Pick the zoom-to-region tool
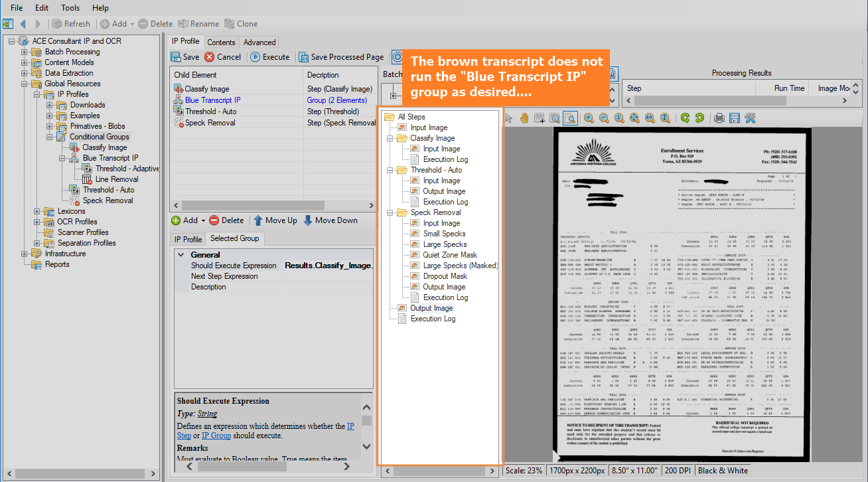The image size is (868, 482). click(x=555, y=118)
